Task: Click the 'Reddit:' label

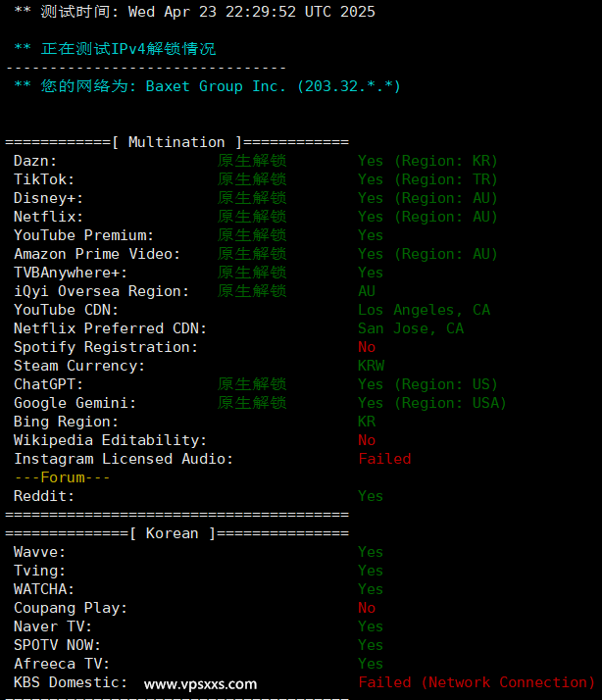Action: coord(44,496)
